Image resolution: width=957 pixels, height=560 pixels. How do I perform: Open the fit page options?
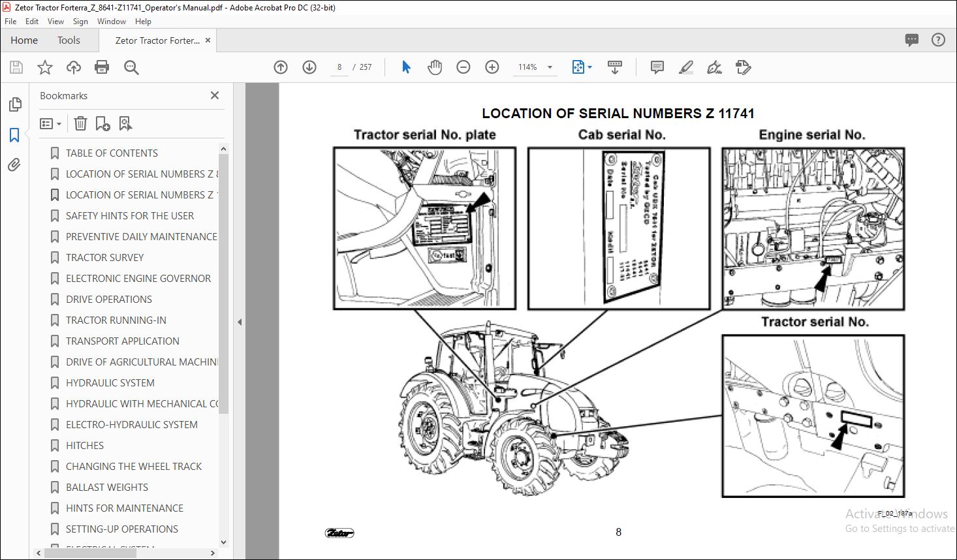[582, 67]
